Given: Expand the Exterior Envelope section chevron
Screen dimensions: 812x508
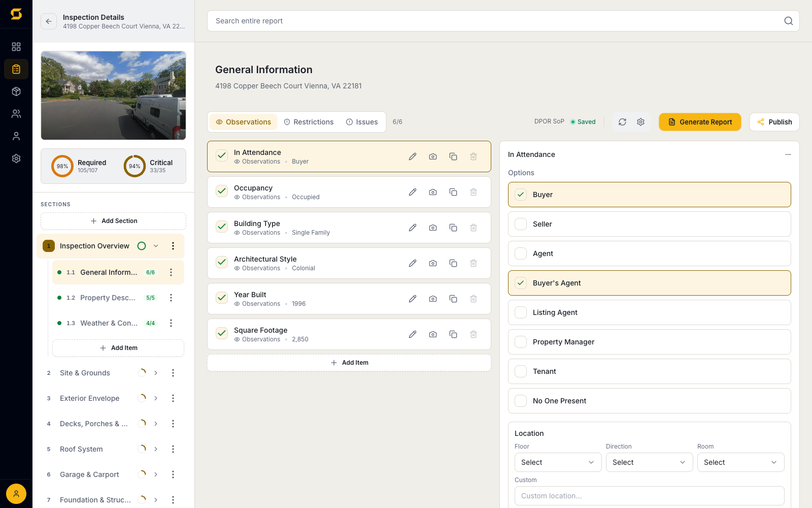Looking at the screenshot, I should click(156, 398).
